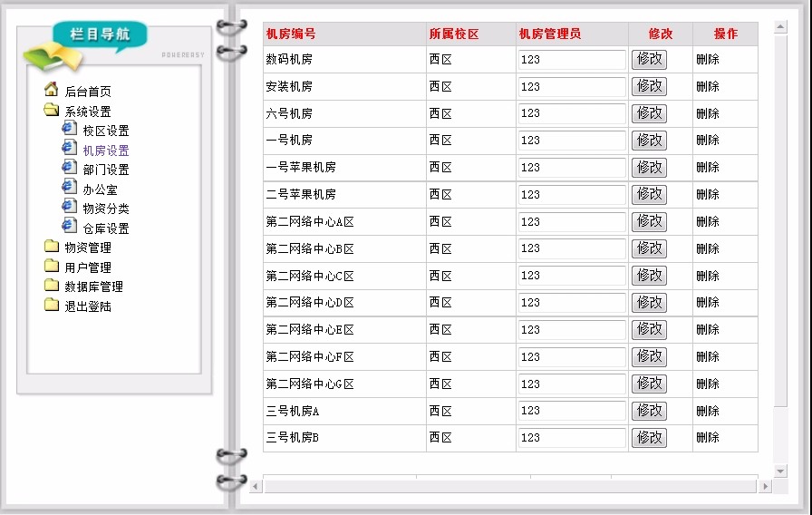This screenshot has width=812, height=515.
Task: Click the folder icon beside 物资管理
Action: click(x=52, y=246)
